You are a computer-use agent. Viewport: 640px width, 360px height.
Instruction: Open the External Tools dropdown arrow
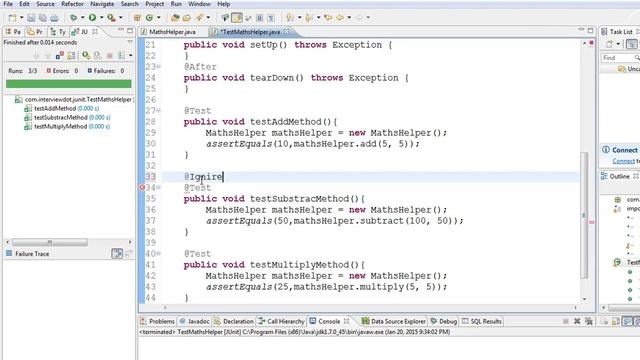(x=120, y=18)
